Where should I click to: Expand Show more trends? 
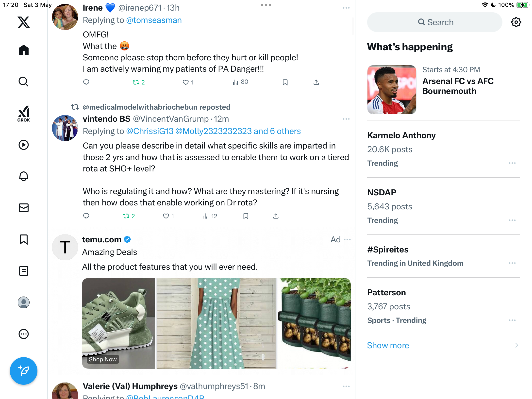pos(388,345)
